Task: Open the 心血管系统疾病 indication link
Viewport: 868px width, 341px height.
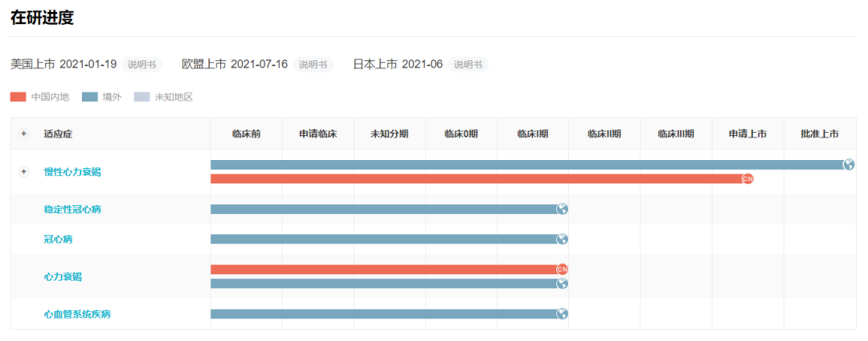Action: (x=77, y=314)
